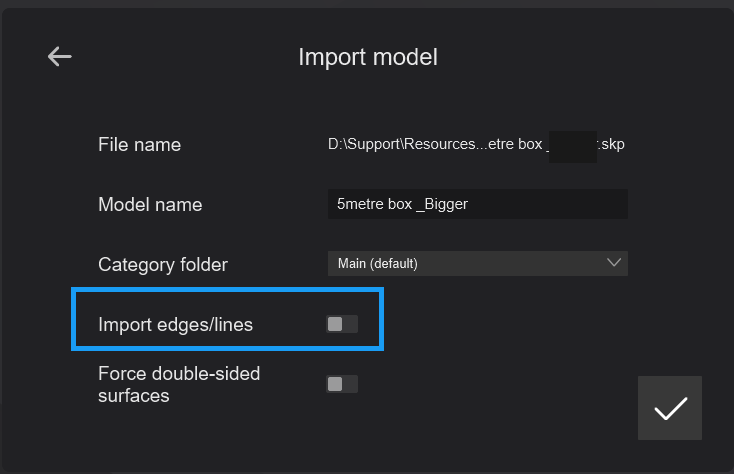
Task: Click the Category folder label
Action: 163,264
